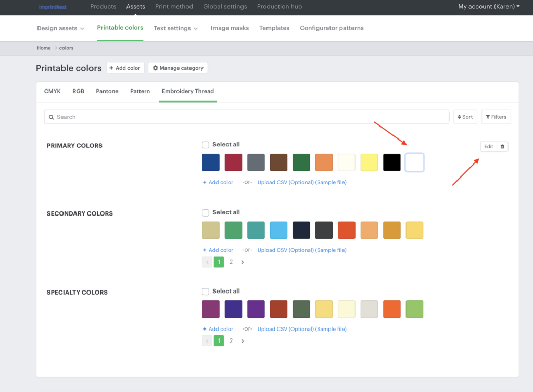Open the Production hub menu
Viewport: 533px width, 392px height.
(279, 7)
